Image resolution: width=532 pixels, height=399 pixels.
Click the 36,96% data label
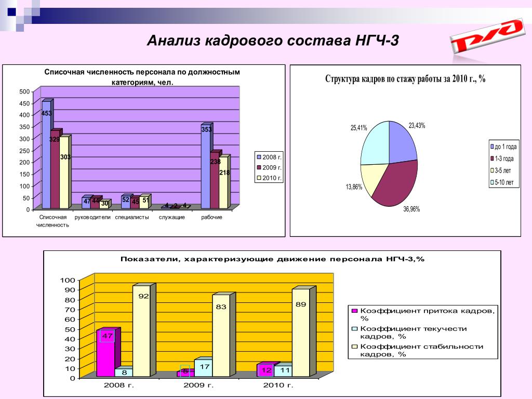[411, 209]
